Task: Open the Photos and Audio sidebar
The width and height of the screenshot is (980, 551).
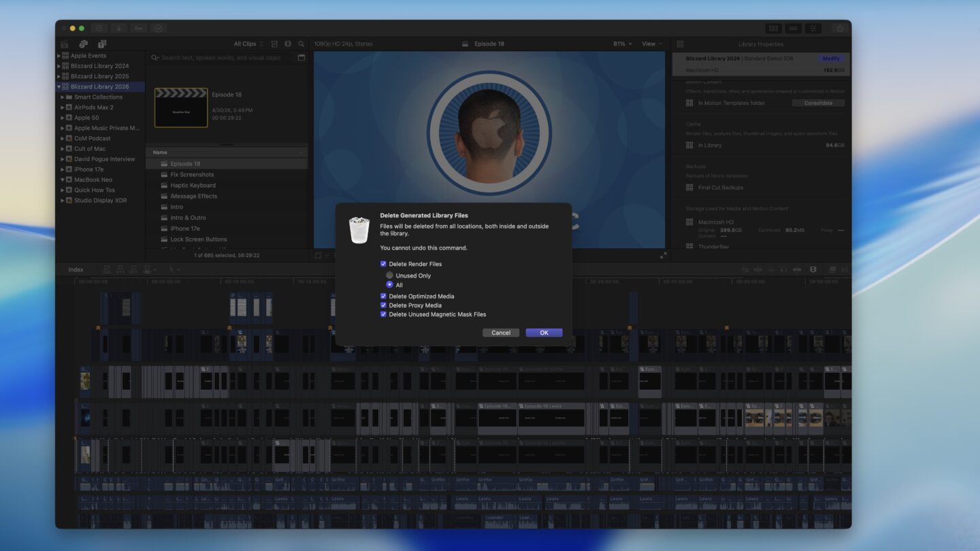Action: pos(83,44)
